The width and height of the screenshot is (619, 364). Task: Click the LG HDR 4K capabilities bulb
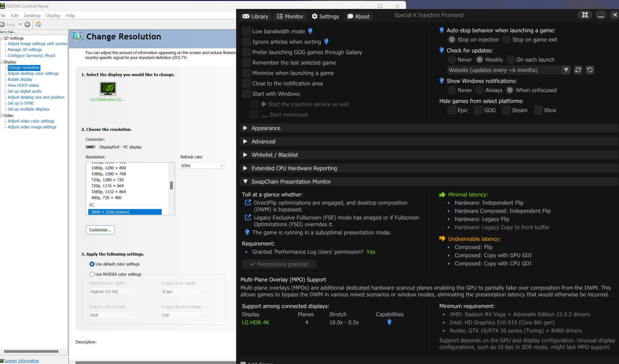389,322
